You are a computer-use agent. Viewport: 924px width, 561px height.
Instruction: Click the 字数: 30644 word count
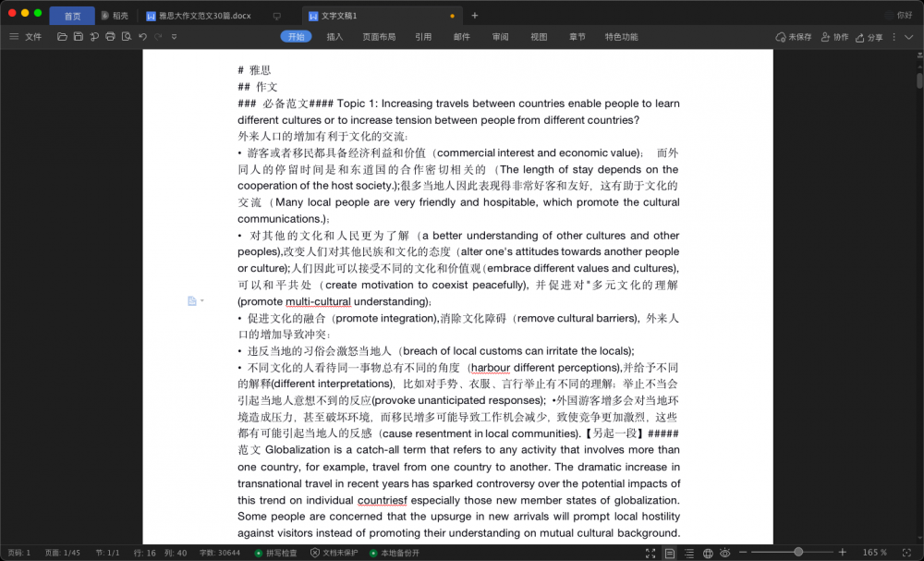tap(219, 553)
